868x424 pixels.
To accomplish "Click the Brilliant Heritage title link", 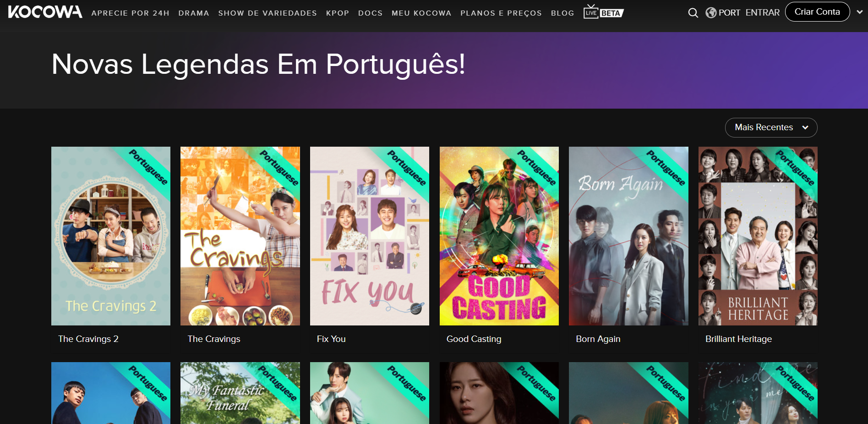I will [x=738, y=339].
